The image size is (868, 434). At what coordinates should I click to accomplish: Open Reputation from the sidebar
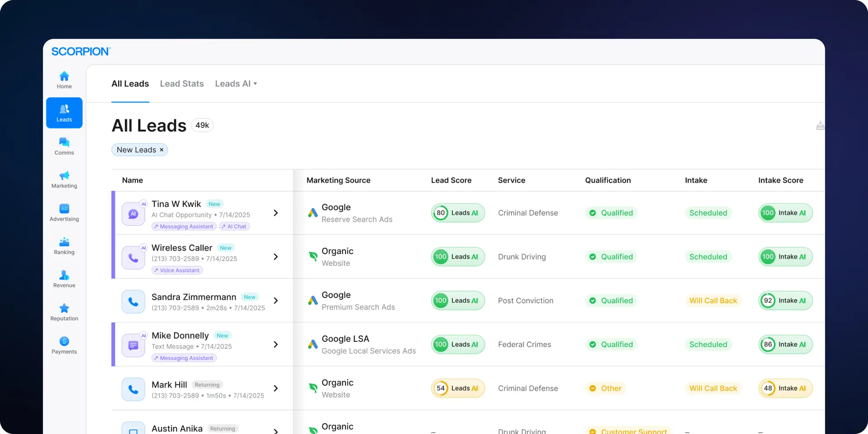pos(64,311)
